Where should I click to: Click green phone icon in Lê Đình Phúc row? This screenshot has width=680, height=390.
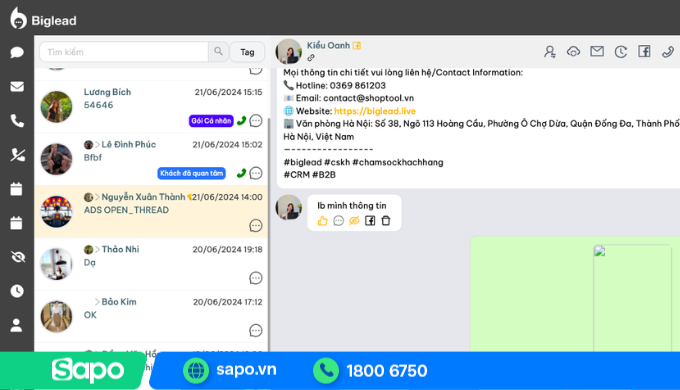click(242, 173)
